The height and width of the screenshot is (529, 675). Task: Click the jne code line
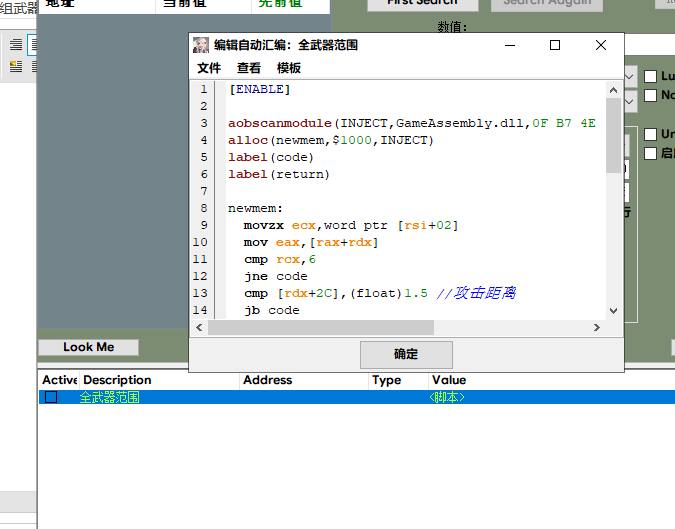click(276, 276)
